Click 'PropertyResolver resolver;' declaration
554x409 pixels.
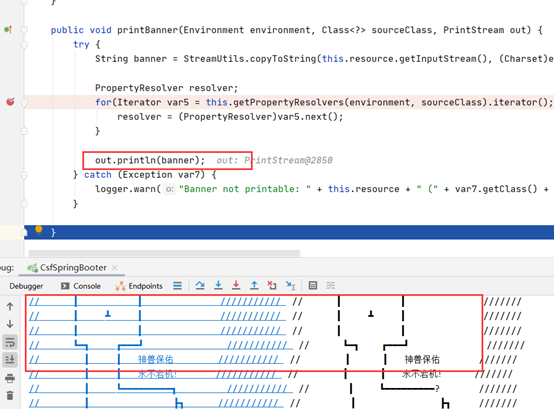pyautogui.click(x=166, y=88)
